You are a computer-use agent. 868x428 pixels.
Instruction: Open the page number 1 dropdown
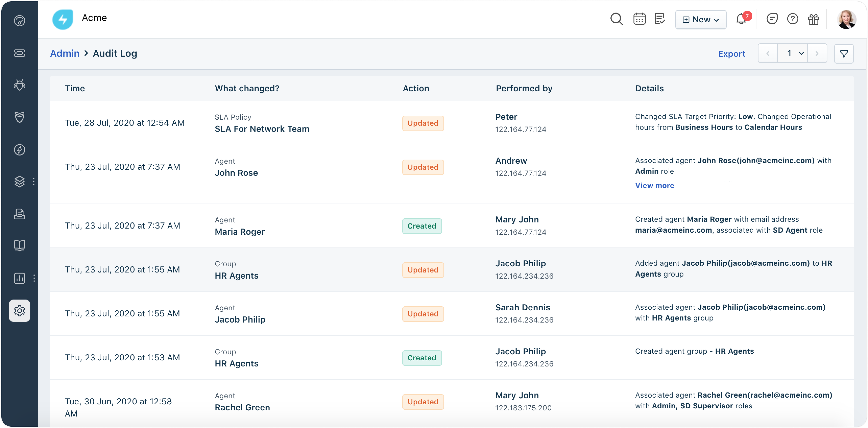pyautogui.click(x=792, y=53)
